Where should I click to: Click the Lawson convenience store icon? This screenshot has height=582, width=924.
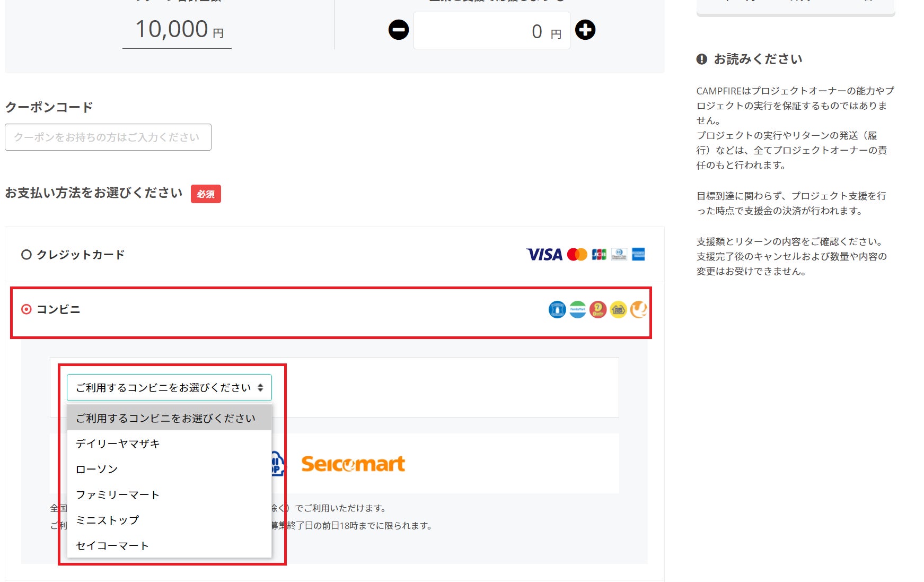[557, 309]
